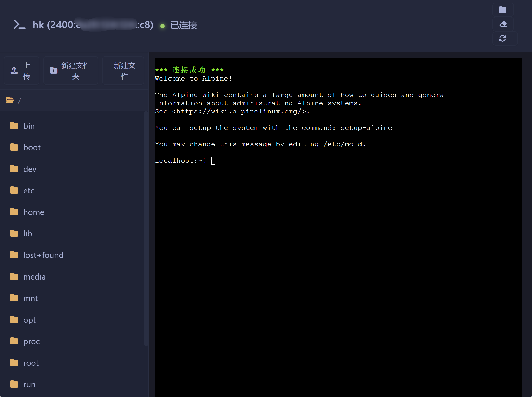The image size is (532, 397).
Task: Click the setup-alpine command text
Action: click(x=366, y=128)
